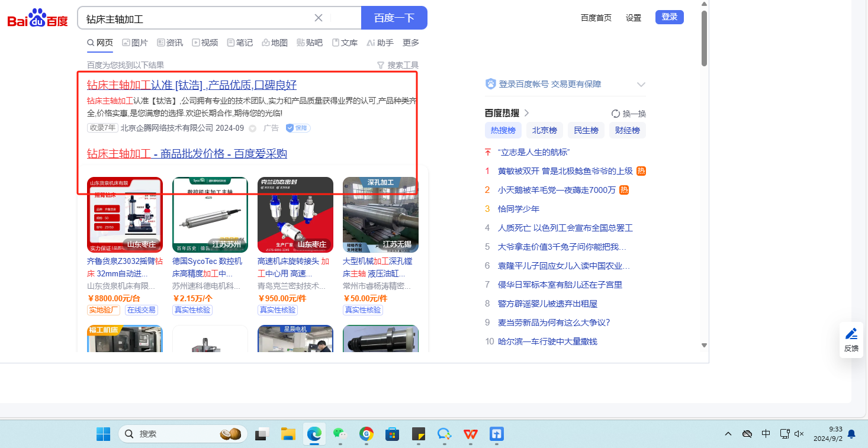Launch WPS Office from the taskbar
This screenshot has width=868, height=448.
pos(471,434)
